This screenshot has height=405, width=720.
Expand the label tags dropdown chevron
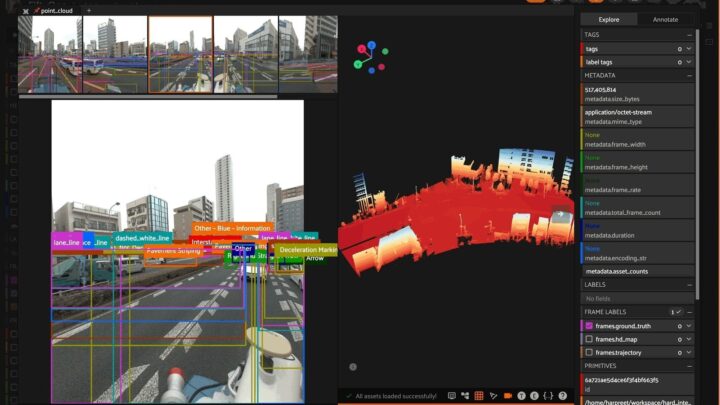pyautogui.click(x=689, y=62)
